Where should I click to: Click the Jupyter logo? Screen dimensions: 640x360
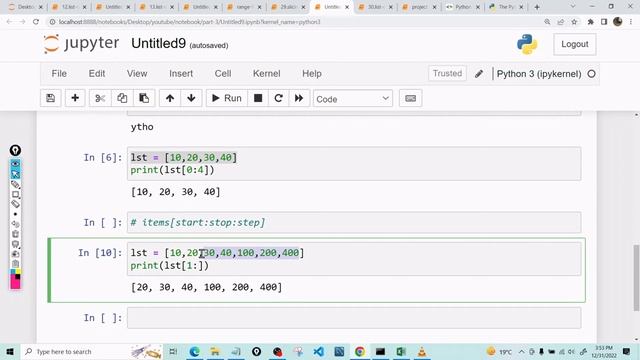coord(82,44)
